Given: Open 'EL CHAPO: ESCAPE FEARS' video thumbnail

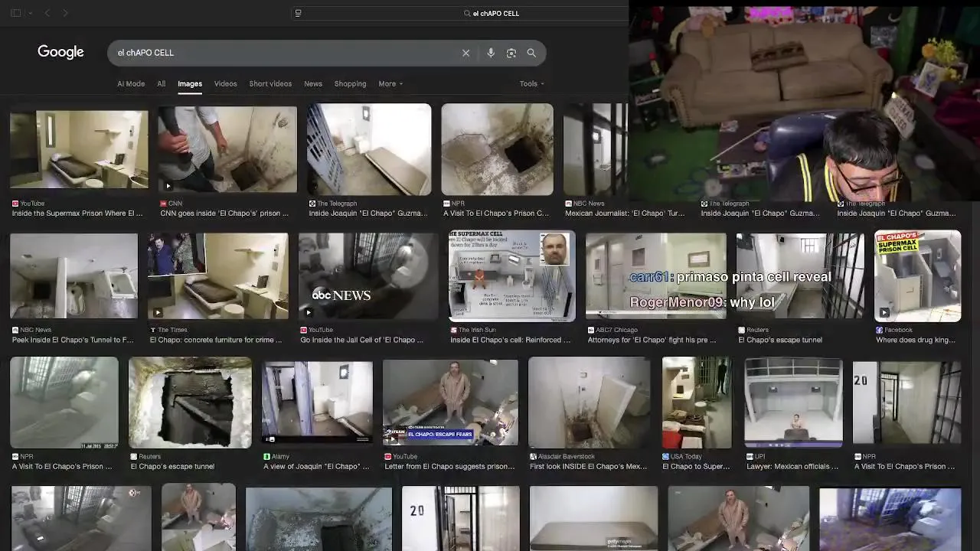Looking at the screenshot, I should (x=450, y=403).
